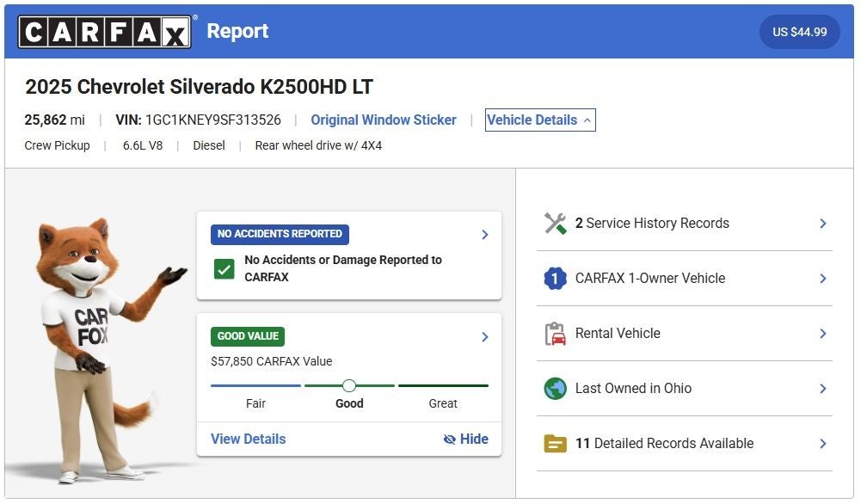Click the crossed-eye Hide icon
Viewport: 861px width, 504px height.
[449, 439]
